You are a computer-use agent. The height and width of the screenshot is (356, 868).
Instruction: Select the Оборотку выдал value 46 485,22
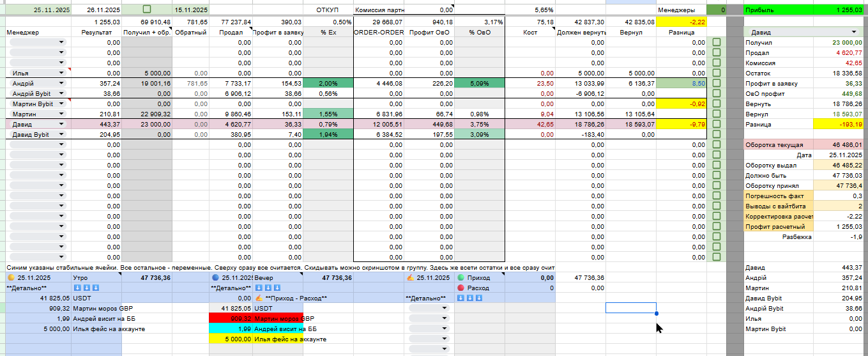[839, 166]
